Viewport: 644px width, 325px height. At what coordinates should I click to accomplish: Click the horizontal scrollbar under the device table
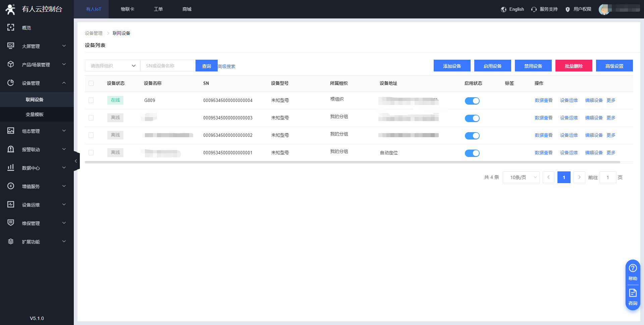tap(352, 162)
